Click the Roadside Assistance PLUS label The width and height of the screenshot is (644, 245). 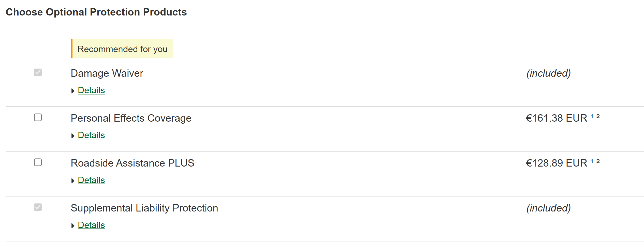pos(132,163)
